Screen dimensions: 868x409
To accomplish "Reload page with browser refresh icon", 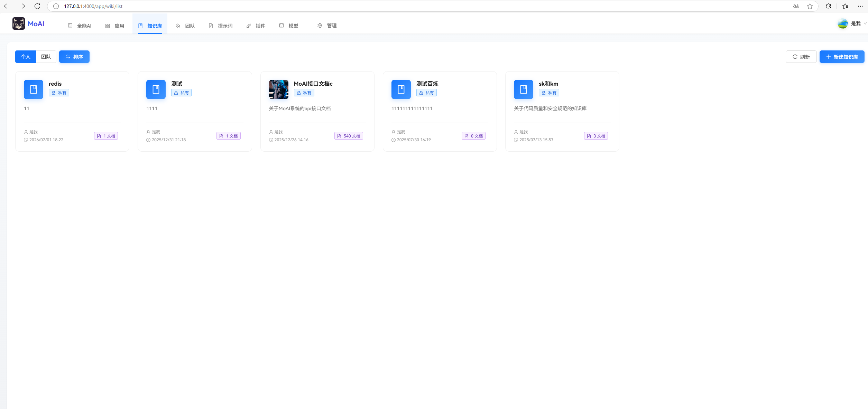I will (x=37, y=6).
